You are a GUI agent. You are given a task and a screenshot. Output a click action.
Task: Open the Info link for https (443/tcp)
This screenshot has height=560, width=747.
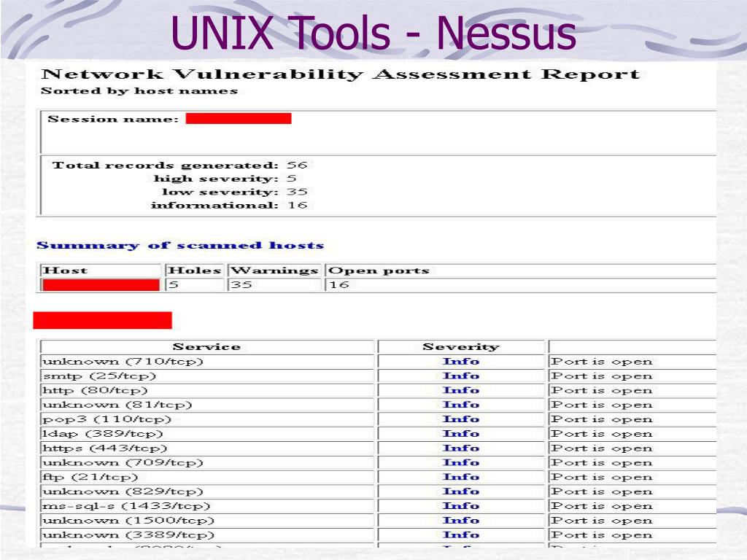(461, 448)
